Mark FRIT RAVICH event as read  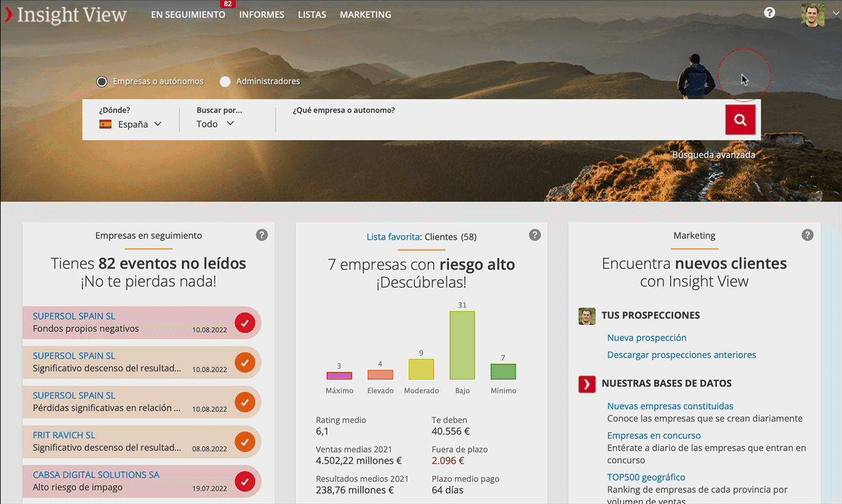tap(245, 442)
